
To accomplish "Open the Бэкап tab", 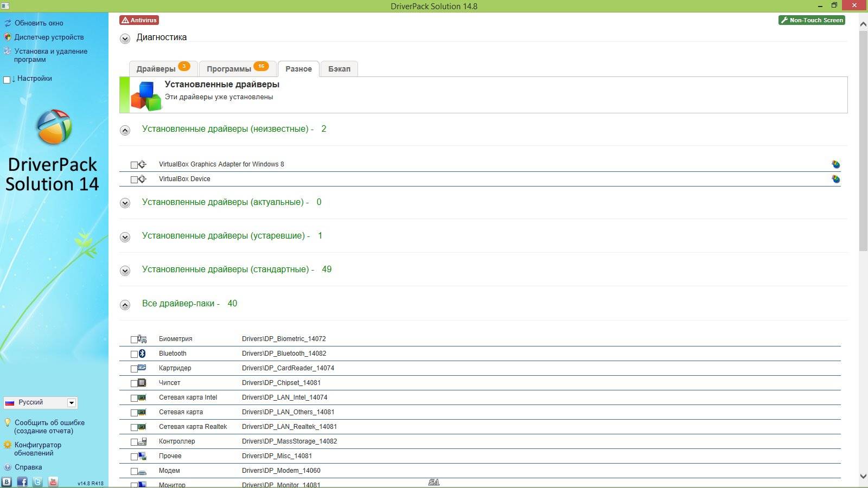I will click(x=339, y=68).
